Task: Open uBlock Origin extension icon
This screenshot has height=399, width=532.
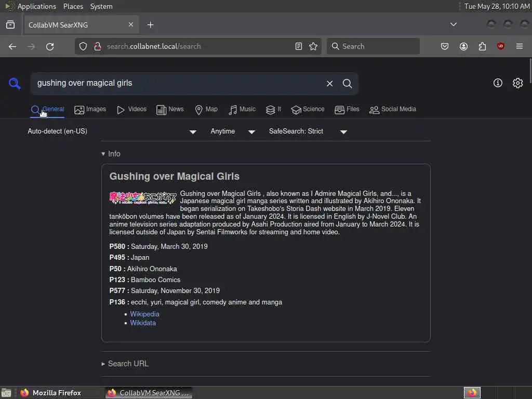Action: [500, 46]
